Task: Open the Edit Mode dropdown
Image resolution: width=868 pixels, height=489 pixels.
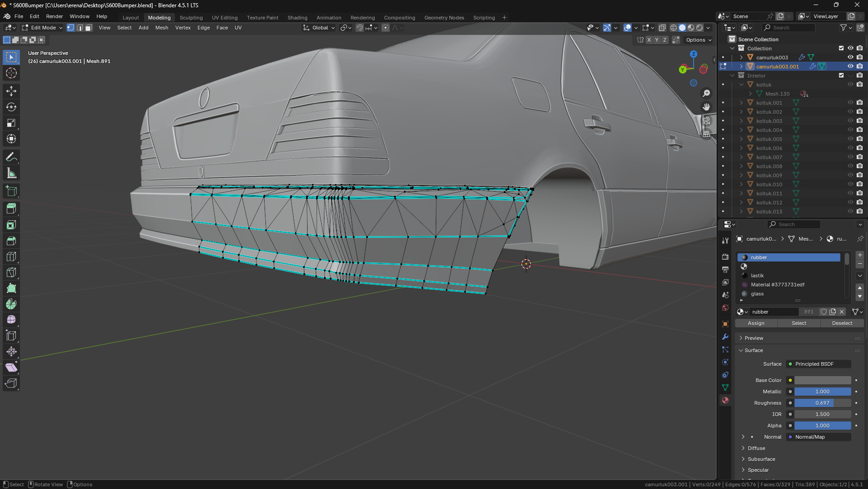Action: click(x=43, y=28)
